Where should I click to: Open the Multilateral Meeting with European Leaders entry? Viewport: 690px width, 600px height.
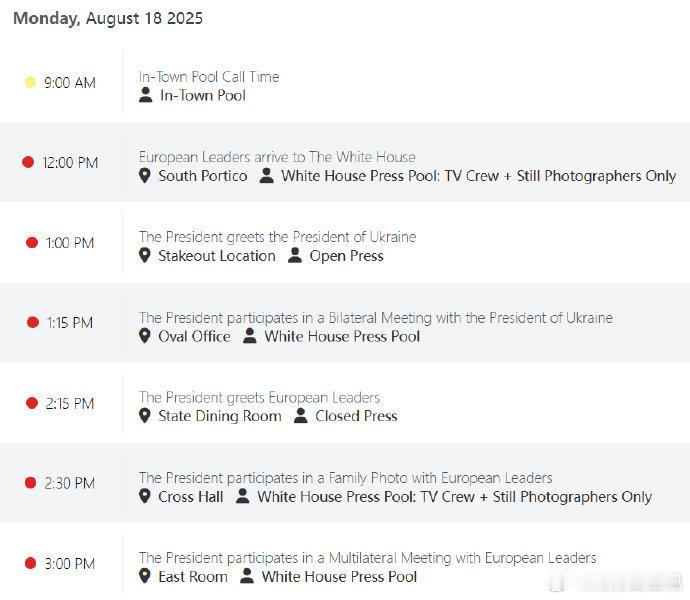(367, 558)
